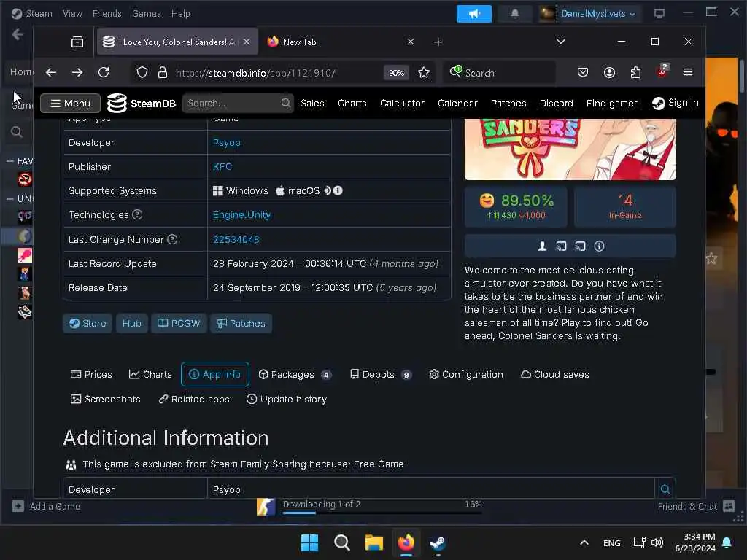Click Steam Big Picture mode icon
This screenshot has width=747, height=560.
coord(659,13)
